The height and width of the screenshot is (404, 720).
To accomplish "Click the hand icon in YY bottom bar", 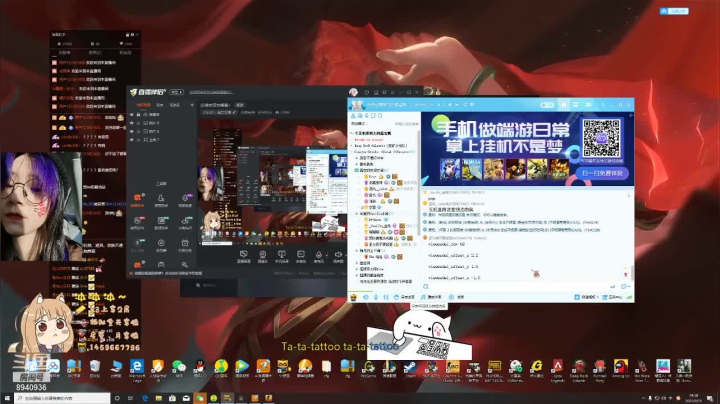I will (396, 297).
